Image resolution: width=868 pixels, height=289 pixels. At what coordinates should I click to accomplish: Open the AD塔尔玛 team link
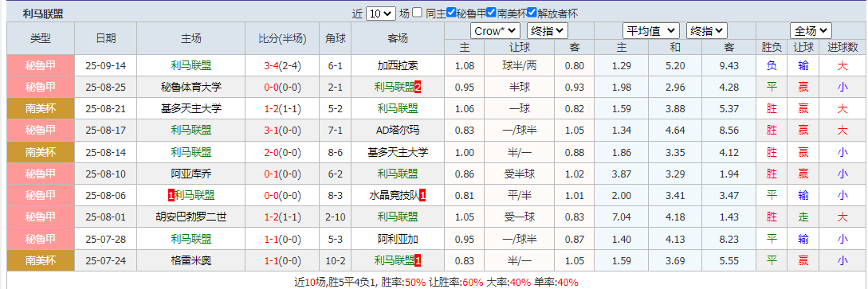[x=398, y=131]
